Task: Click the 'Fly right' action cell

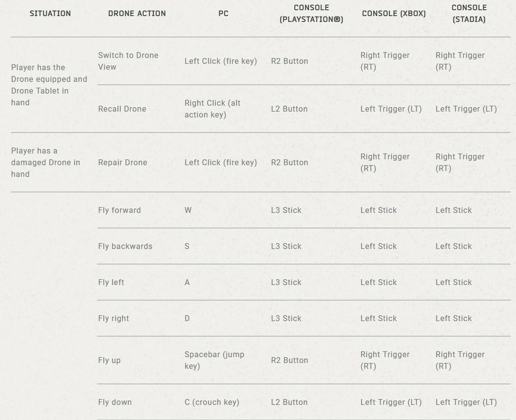Action: 114,318
